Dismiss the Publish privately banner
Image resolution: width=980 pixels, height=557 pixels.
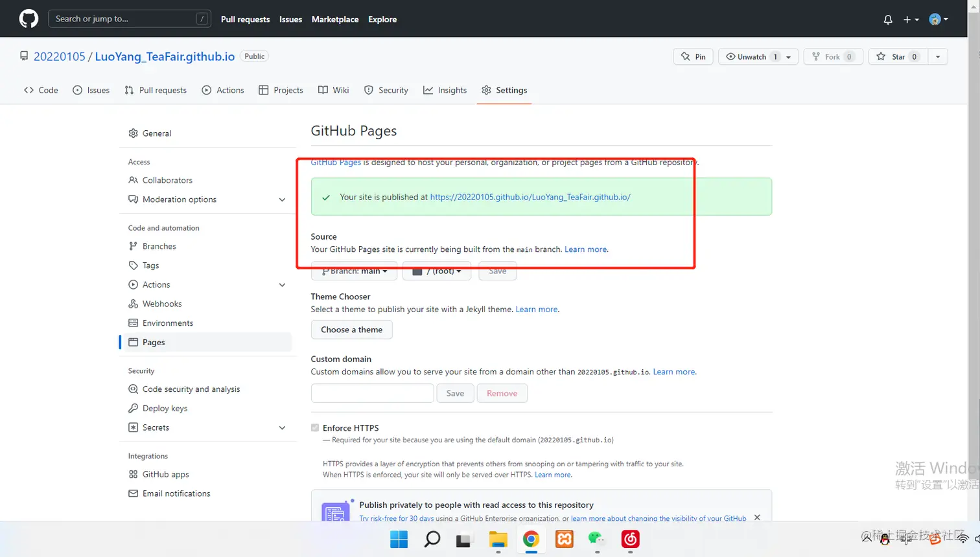click(757, 517)
